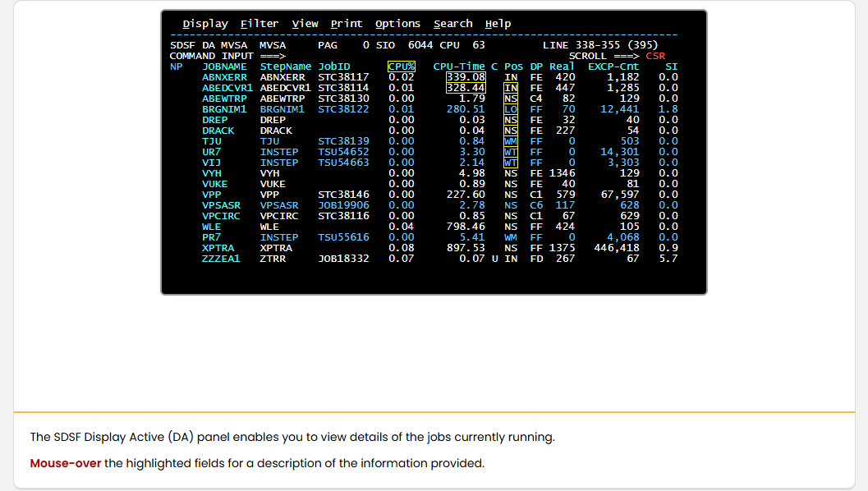
Task: Open the Print menu
Action: [347, 24]
